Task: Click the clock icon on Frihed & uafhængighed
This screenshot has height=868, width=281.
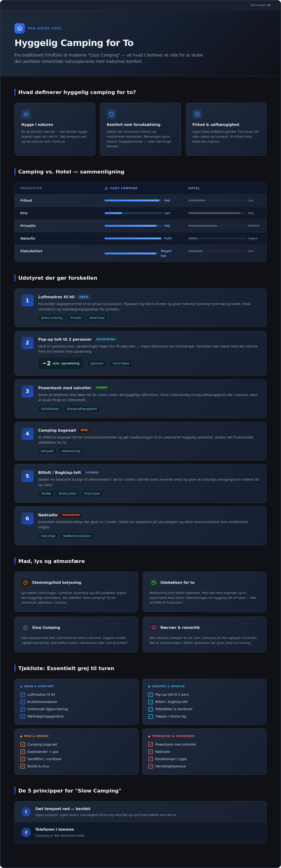Action: pyautogui.click(x=197, y=114)
